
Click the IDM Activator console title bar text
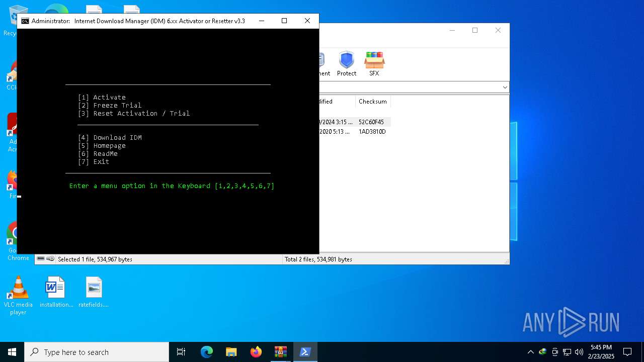[138, 21]
